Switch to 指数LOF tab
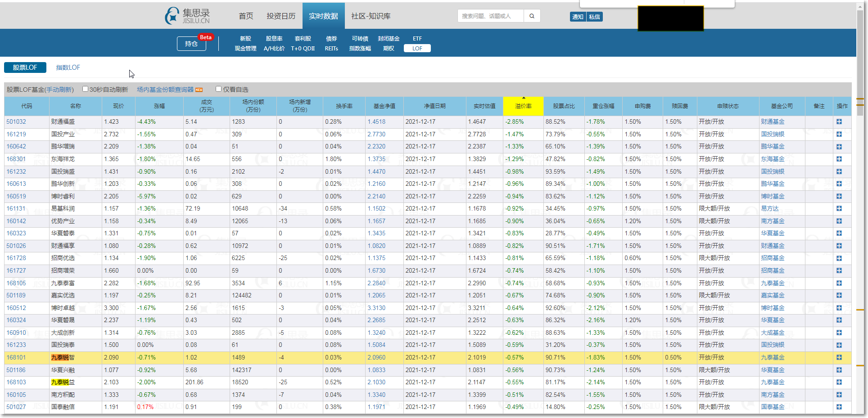 coord(68,67)
